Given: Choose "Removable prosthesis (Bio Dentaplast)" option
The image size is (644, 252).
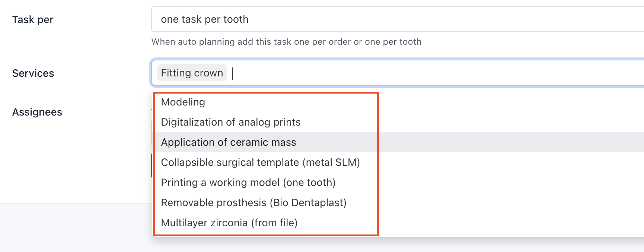Looking at the screenshot, I should pos(253,202).
